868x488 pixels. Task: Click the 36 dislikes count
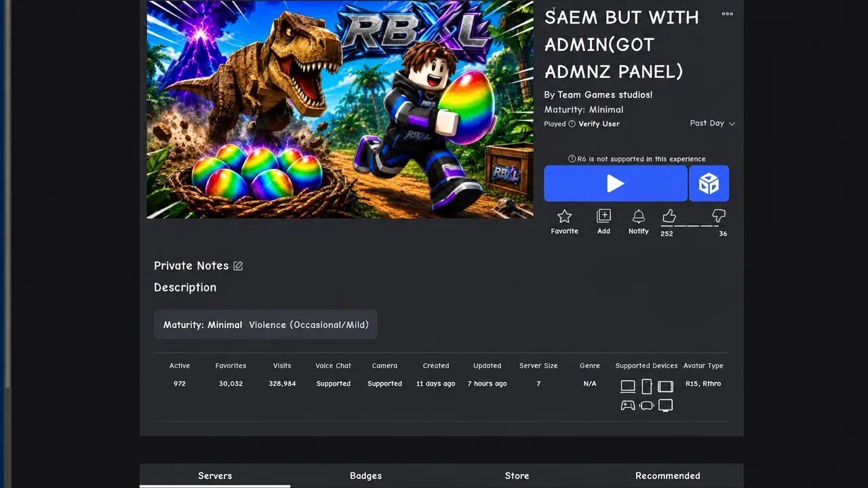point(723,234)
